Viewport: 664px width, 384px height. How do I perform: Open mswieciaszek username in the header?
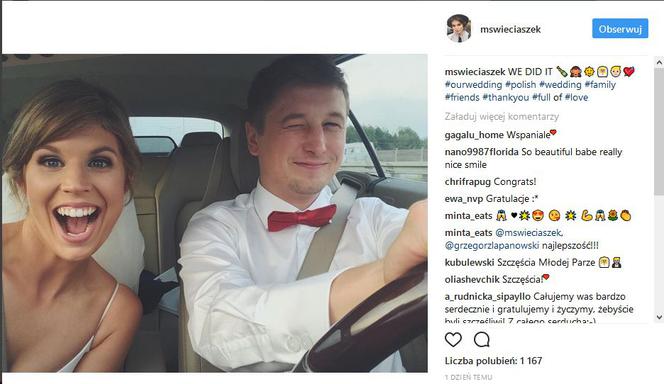pyautogui.click(x=510, y=29)
